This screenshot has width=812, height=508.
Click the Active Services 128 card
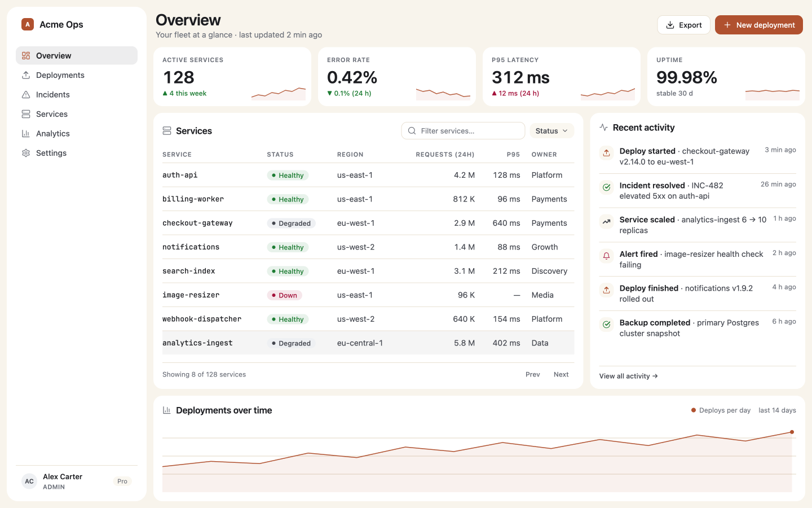(232, 77)
